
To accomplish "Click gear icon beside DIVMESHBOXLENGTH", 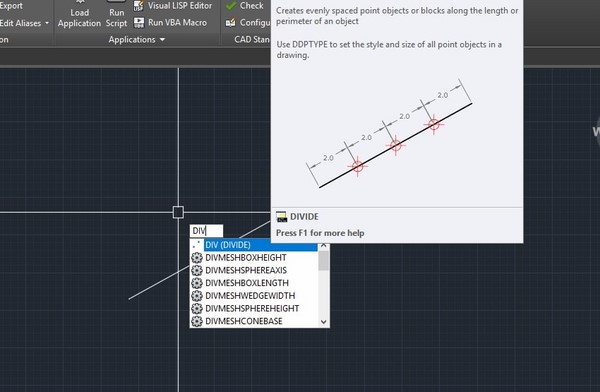I will 197,283.
